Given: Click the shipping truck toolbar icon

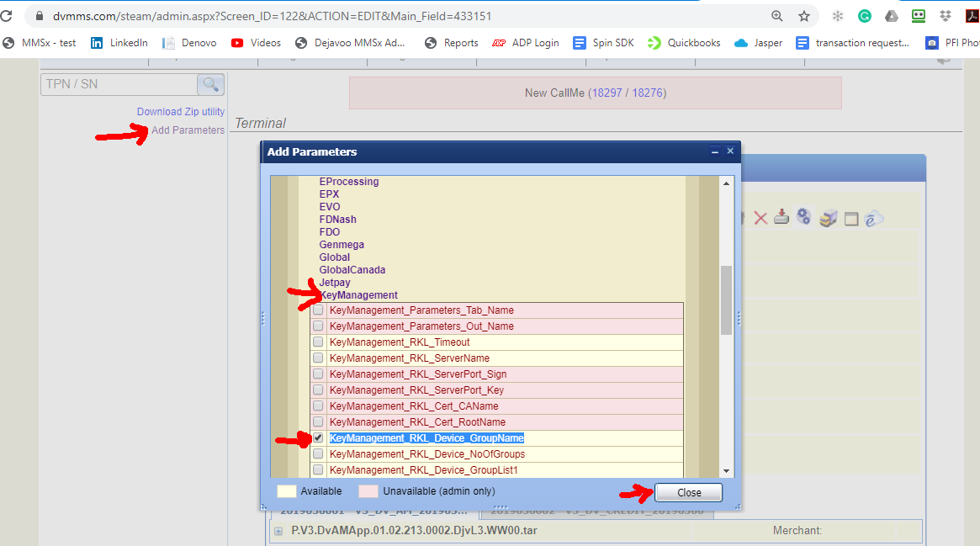Looking at the screenshot, I should point(827,218).
